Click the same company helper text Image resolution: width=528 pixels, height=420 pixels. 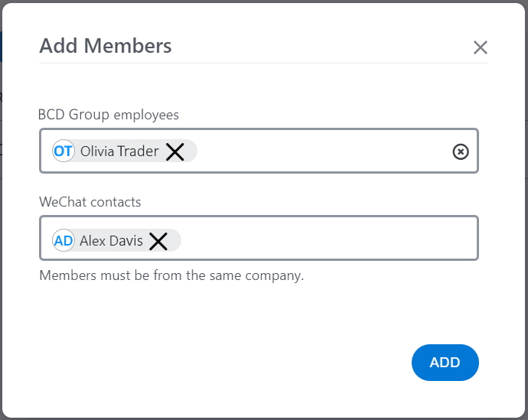point(171,275)
